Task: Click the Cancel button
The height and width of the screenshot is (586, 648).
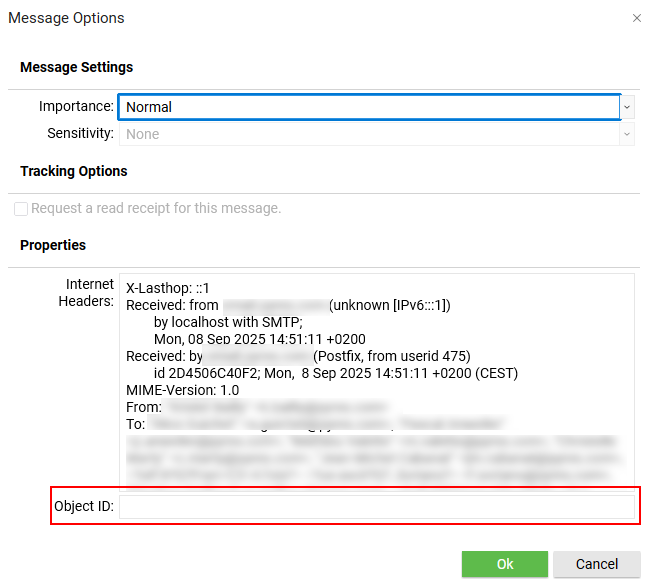Action: [x=597, y=564]
